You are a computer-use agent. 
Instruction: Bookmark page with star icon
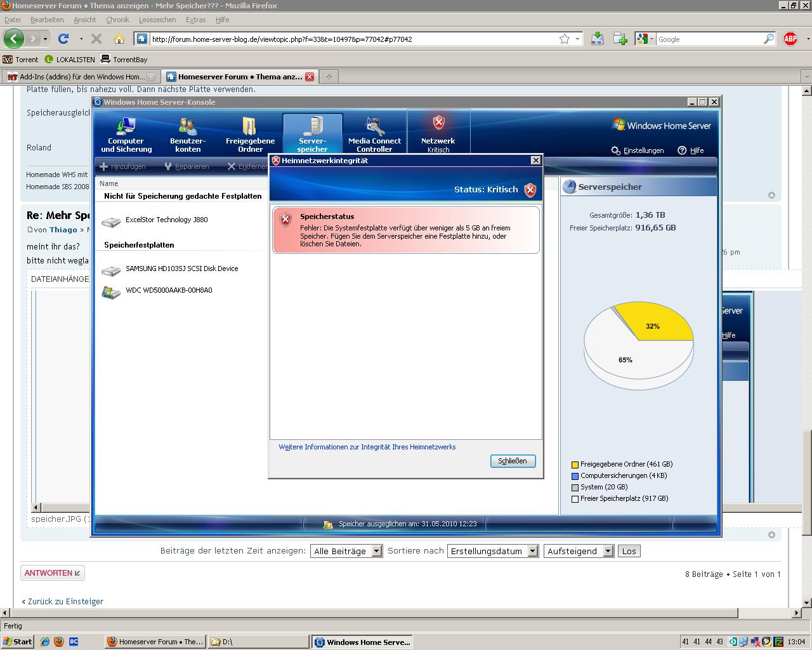point(565,39)
